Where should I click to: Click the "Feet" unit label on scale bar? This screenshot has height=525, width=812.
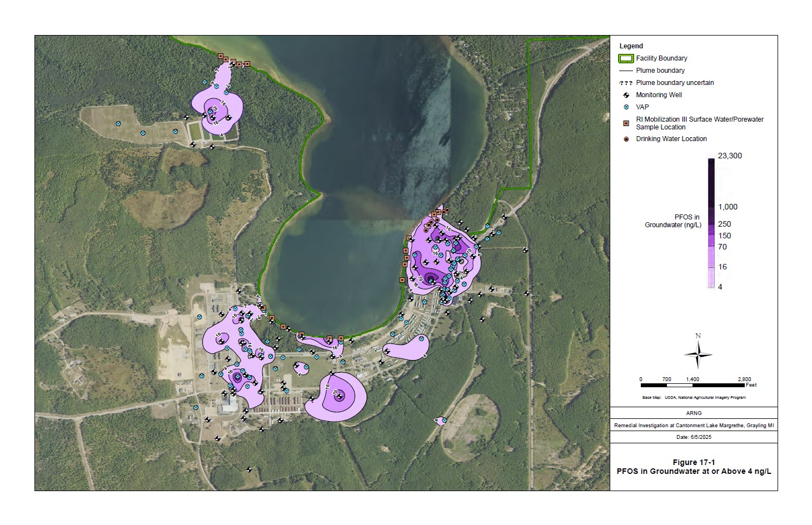click(751, 385)
